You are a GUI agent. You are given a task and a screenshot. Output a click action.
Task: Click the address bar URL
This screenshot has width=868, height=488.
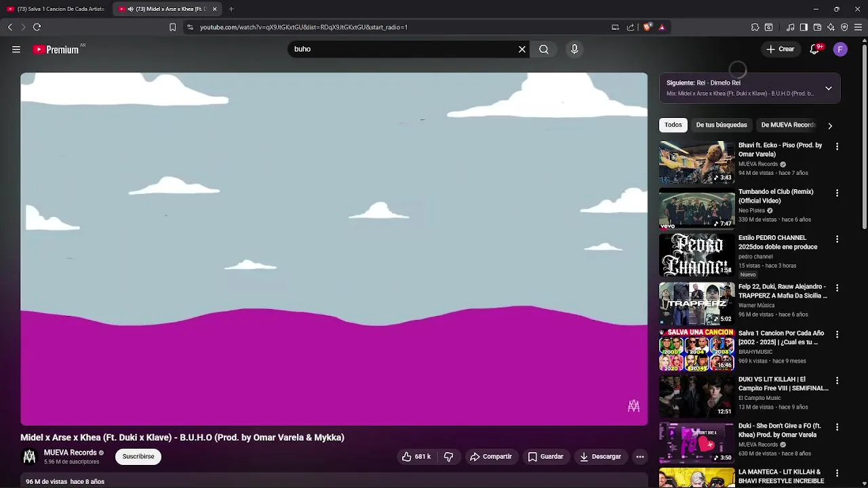pyautogui.click(x=304, y=27)
